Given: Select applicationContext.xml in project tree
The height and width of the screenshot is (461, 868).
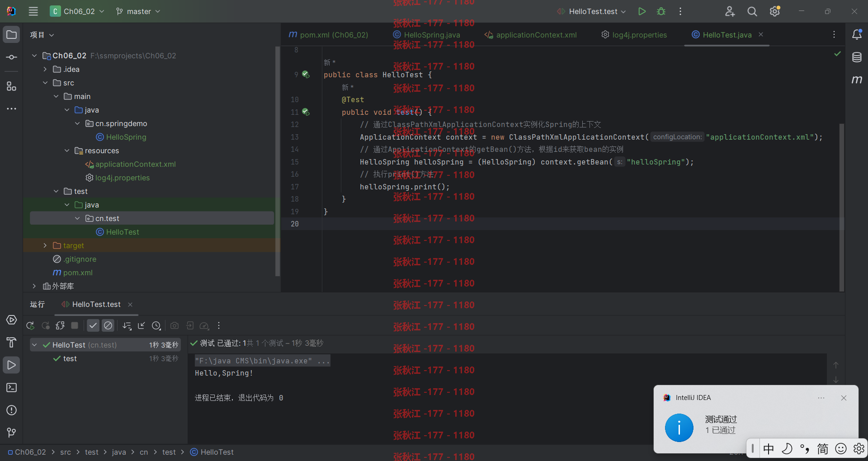Looking at the screenshot, I should 130,164.
